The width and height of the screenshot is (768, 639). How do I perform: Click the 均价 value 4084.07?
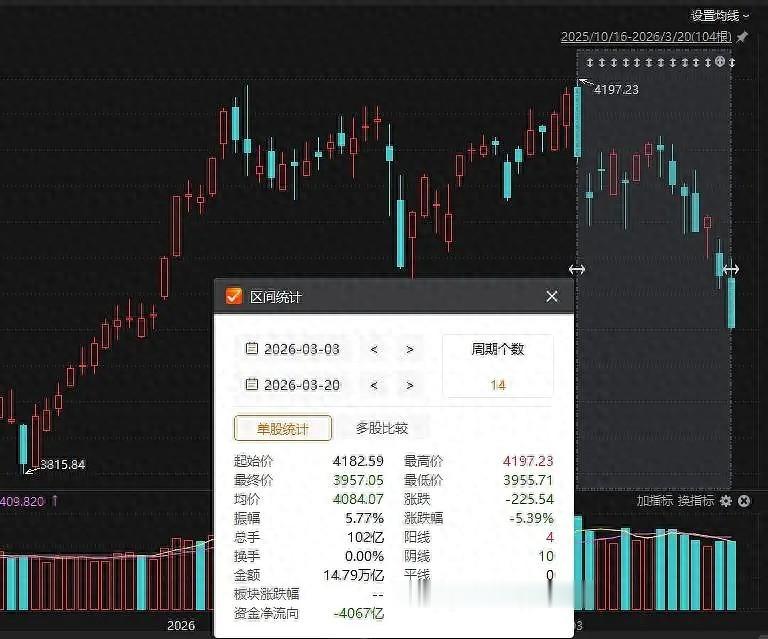point(358,499)
